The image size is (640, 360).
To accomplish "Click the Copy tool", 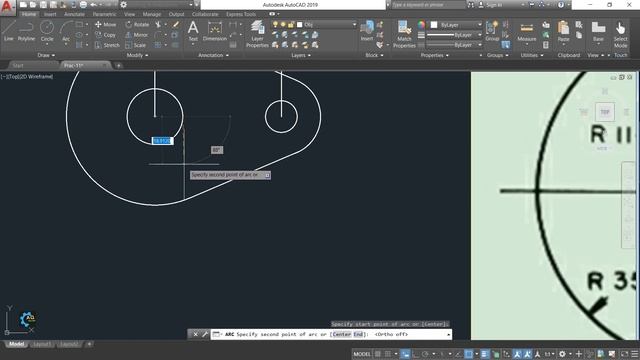I will pyautogui.click(x=106, y=35).
